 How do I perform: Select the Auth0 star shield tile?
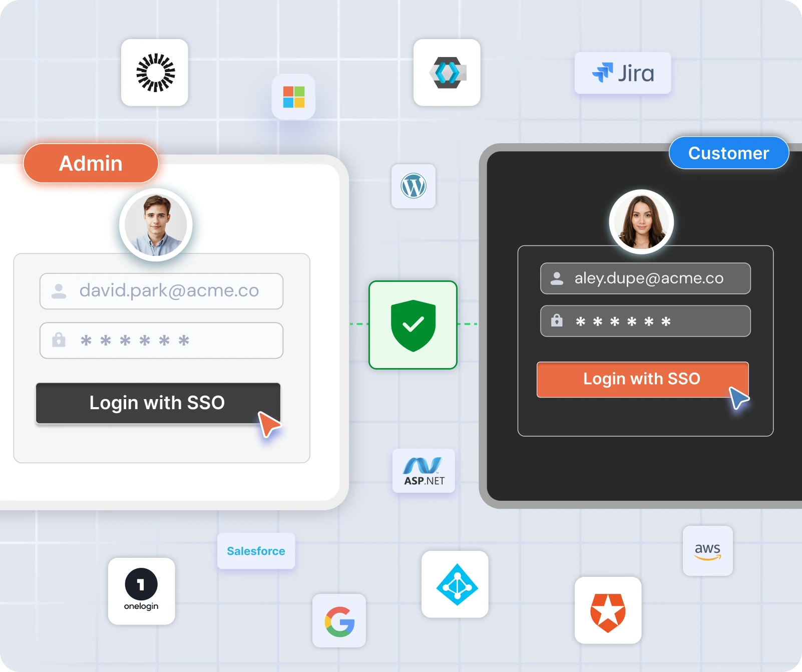tap(608, 610)
